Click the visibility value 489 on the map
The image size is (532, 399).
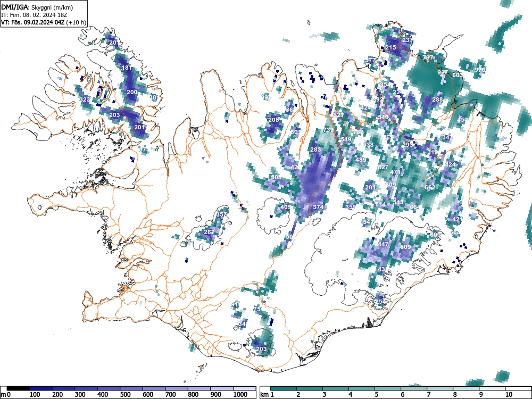pyautogui.click(x=361, y=160)
